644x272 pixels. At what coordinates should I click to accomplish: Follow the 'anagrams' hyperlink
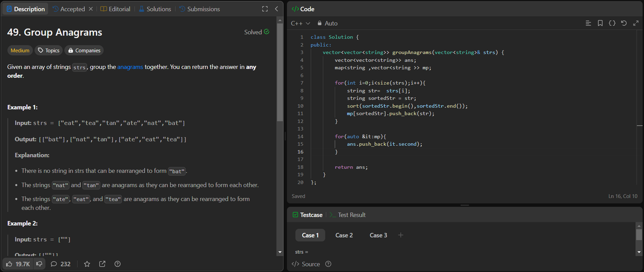point(130,67)
